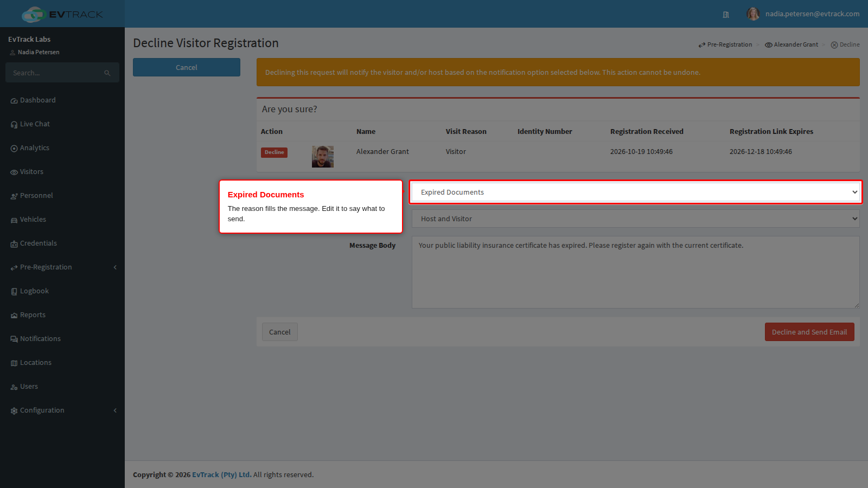The image size is (868, 488).
Task: Click the Visit Reason column header
Action: coord(466,131)
